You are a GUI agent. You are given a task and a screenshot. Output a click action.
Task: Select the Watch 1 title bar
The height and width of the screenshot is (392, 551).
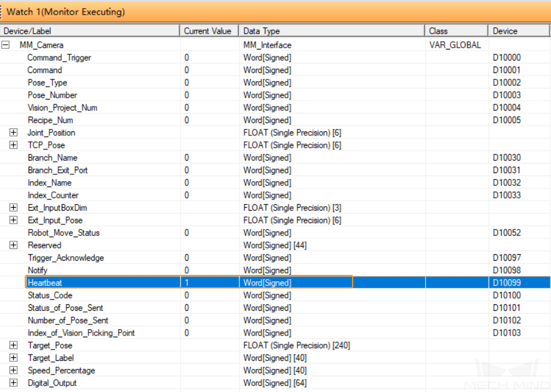[275, 12]
